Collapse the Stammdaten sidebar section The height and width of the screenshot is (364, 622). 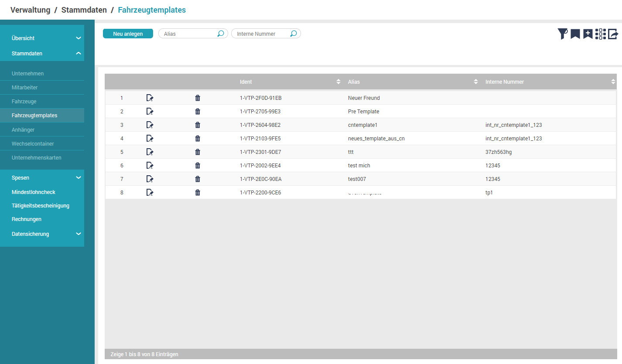pyautogui.click(x=79, y=54)
